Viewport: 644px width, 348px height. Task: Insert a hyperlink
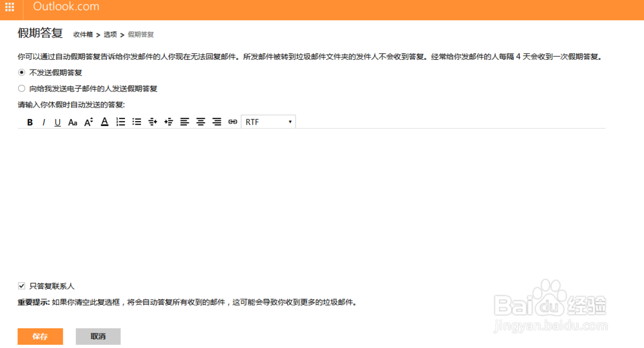tap(232, 122)
